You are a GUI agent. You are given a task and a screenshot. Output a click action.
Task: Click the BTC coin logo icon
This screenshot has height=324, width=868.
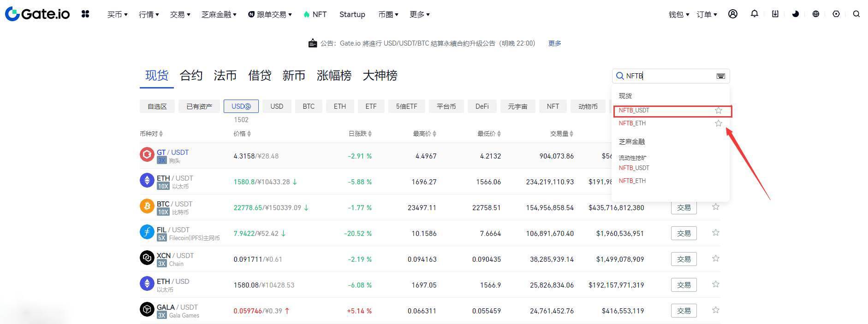click(147, 206)
